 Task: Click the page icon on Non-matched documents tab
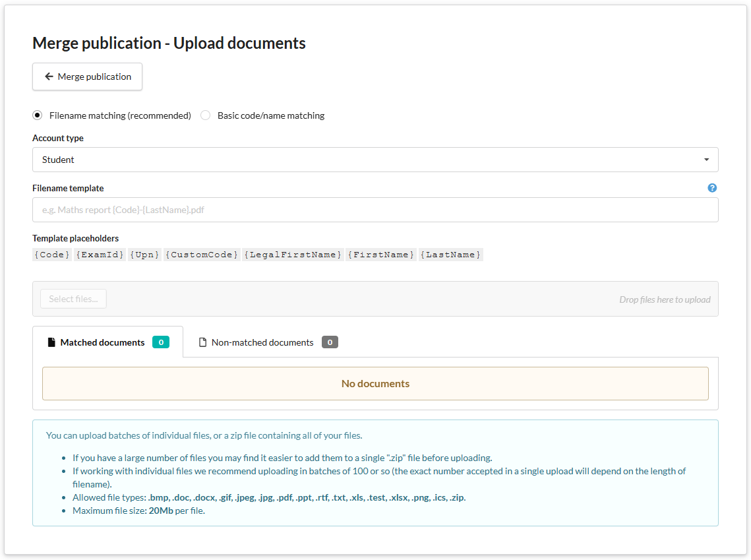tap(202, 342)
